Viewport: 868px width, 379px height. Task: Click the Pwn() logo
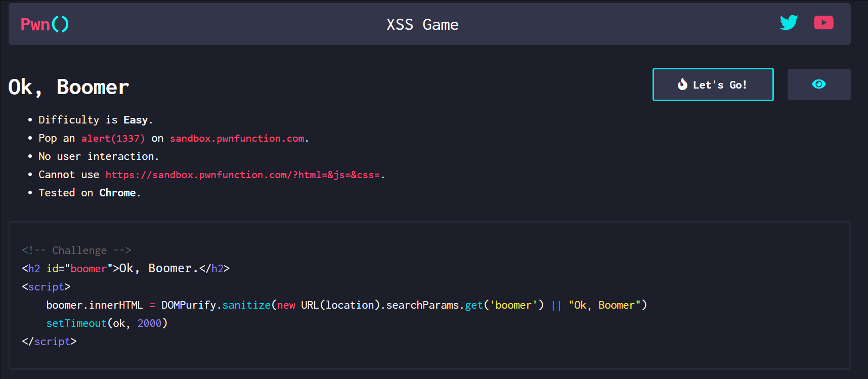click(x=45, y=24)
